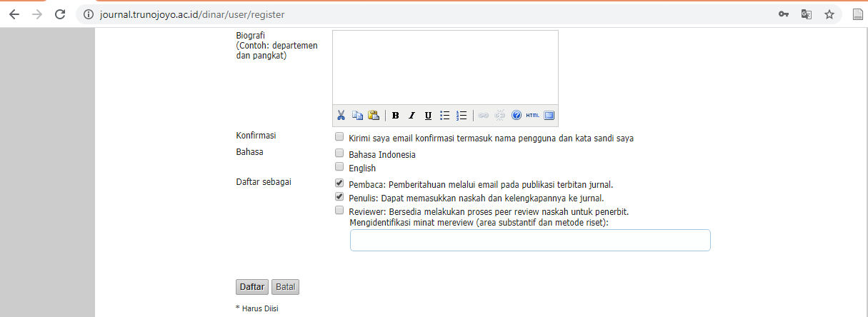The width and height of the screenshot is (868, 317).
Task: Click the Paste clipboard icon
Action: 374,116
